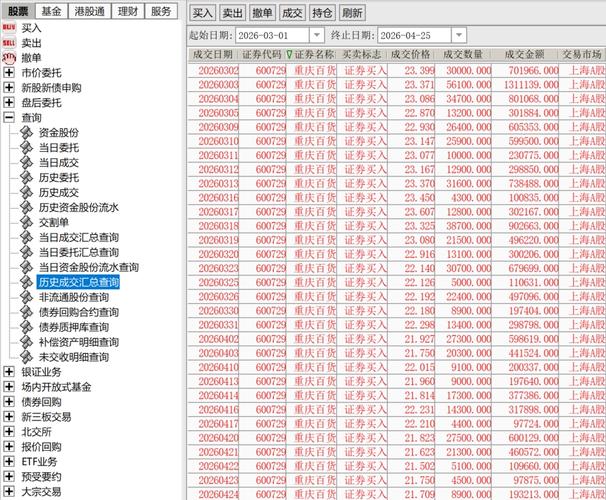Expand the 报价回购 node
Viewport: 606px width, 500px height.
(x=9, y=446)
